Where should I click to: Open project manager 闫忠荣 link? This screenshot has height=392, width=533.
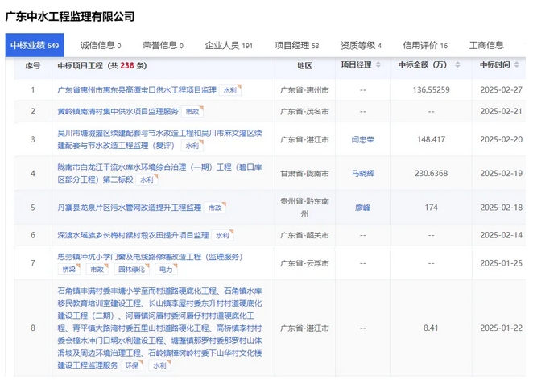point(362,139)
